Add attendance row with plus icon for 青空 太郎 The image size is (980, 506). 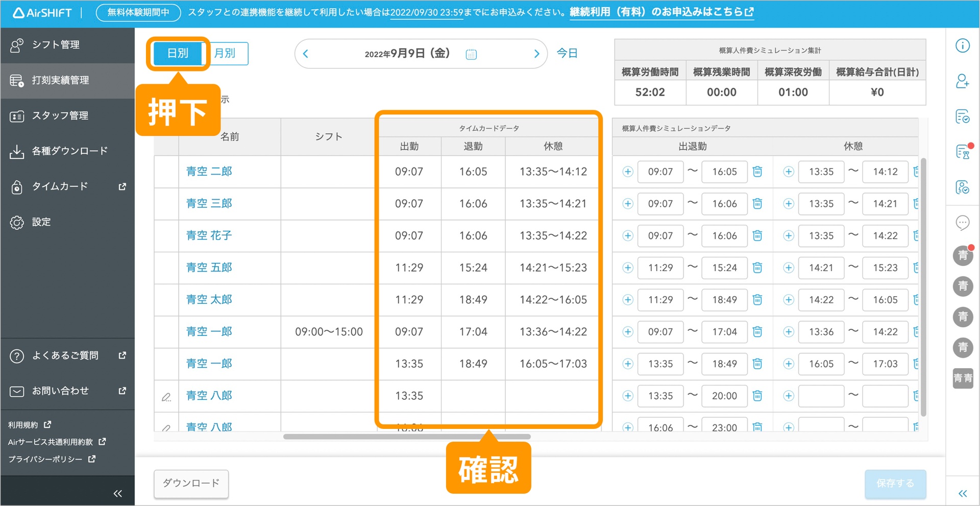tap(628, 300)
